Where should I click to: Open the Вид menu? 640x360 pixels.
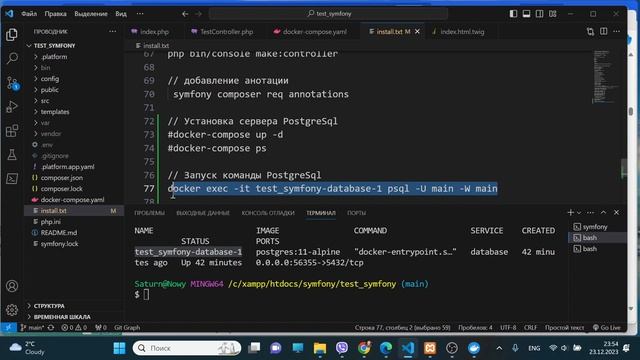[121, 14]
